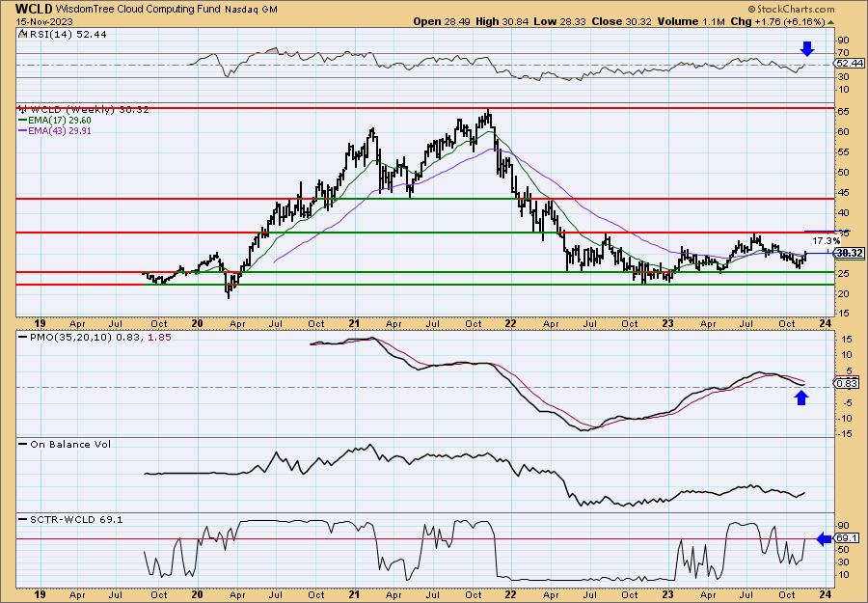
Task: Select the green EMA(17) legend line marker
Action: point(23,121)
